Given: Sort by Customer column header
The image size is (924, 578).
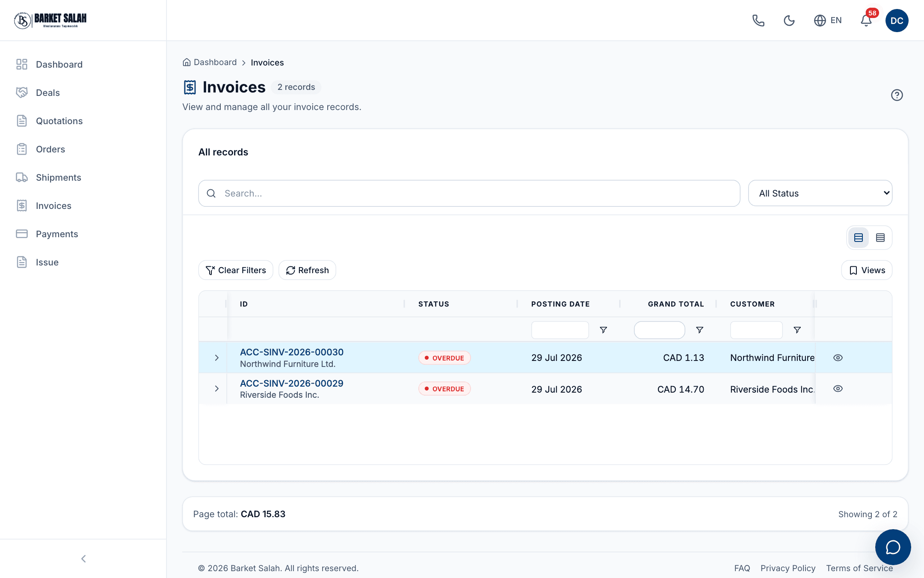Looking at the screenshot, I should tap(752, 304).
